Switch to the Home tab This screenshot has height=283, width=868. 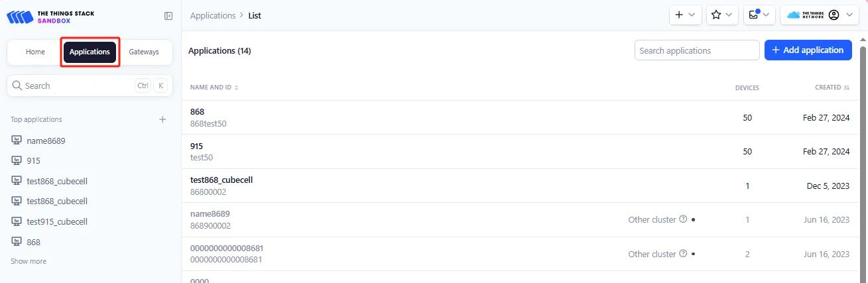35,52
